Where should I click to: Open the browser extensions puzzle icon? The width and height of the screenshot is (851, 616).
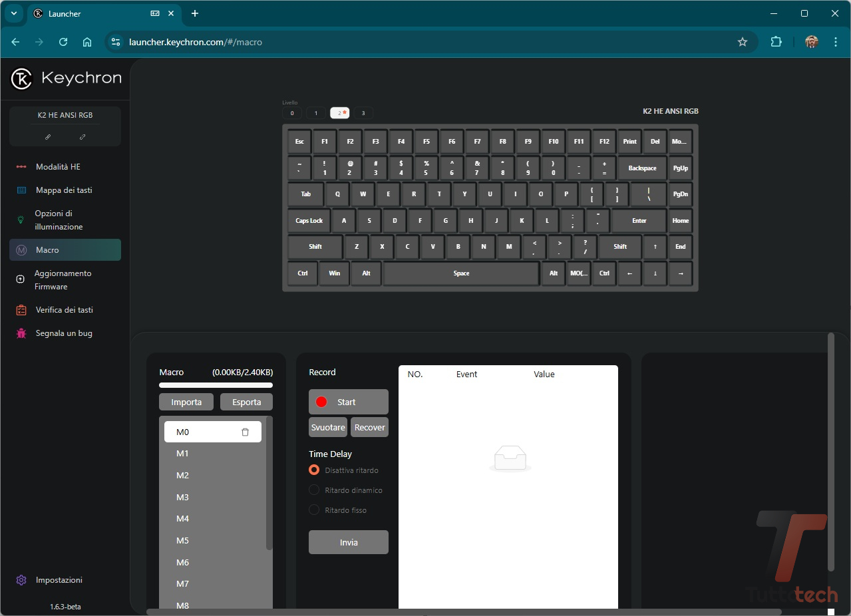click(776, 42)
